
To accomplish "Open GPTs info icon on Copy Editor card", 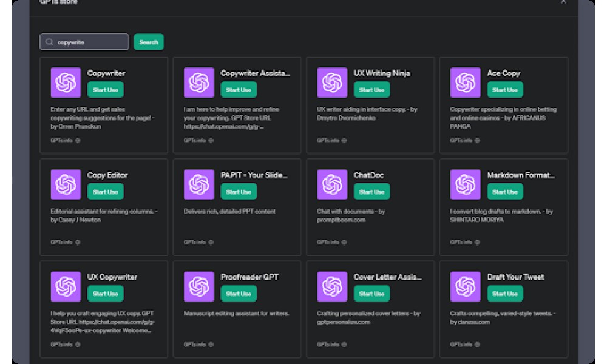I will [78, 243].
